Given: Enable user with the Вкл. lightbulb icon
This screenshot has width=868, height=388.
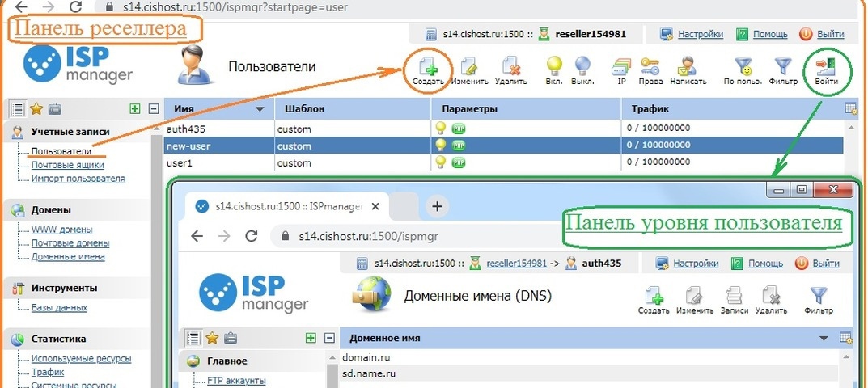Looking at the screenshot, I should pos(554,67).
